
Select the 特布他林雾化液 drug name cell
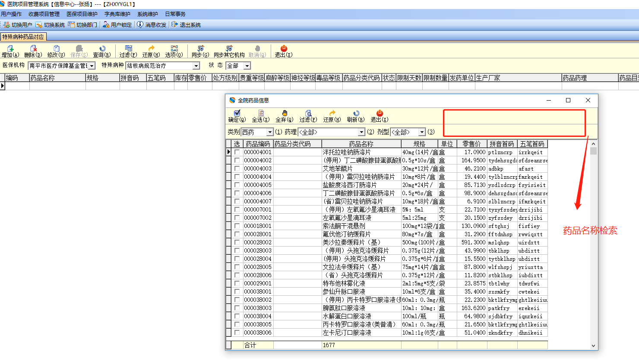(x=361, y=283)
